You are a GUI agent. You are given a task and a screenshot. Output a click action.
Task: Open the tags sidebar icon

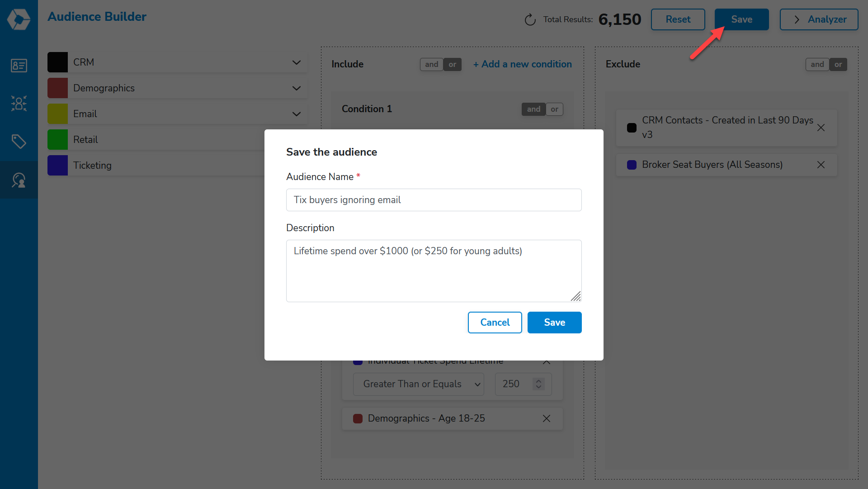pyautogui.click(x=19, y=142)
